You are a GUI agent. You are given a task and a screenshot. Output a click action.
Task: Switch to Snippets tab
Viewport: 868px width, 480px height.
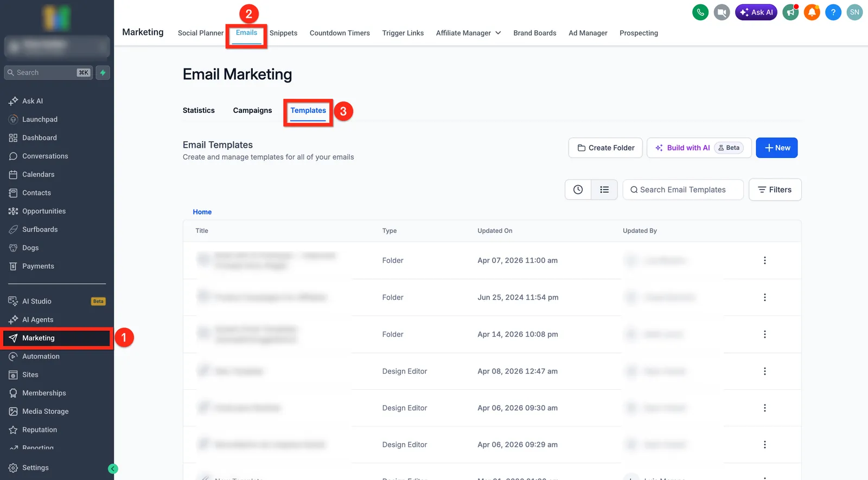click(x=283, y=33)
